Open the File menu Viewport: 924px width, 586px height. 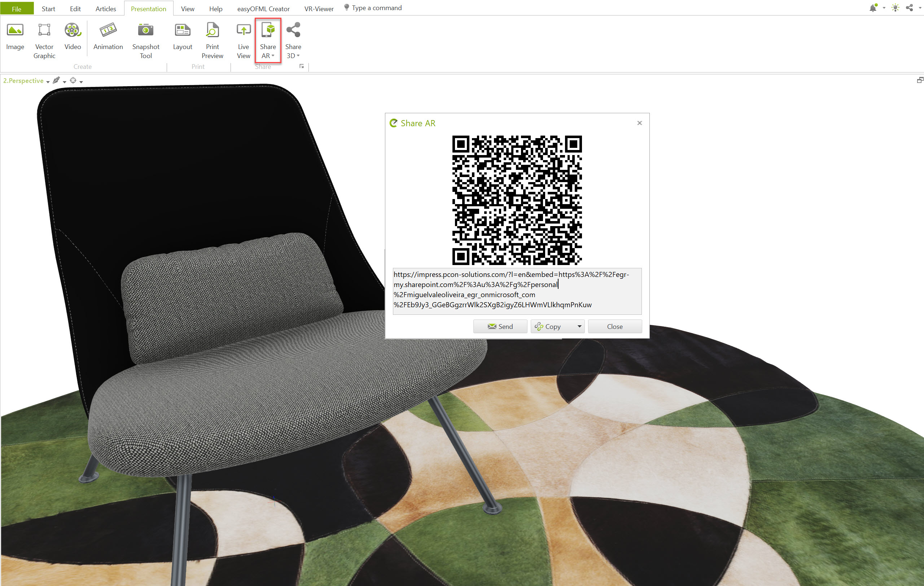[x=17, y=8]
